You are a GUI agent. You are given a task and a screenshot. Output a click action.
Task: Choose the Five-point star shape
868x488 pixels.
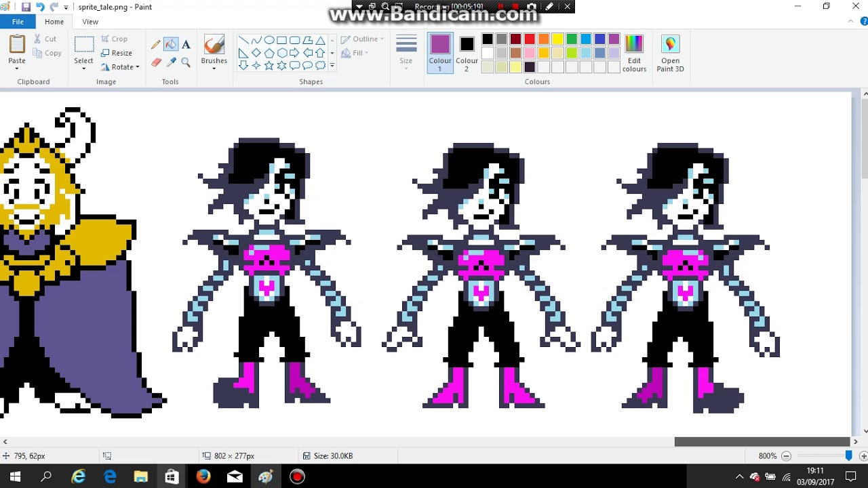pos(269,66)
